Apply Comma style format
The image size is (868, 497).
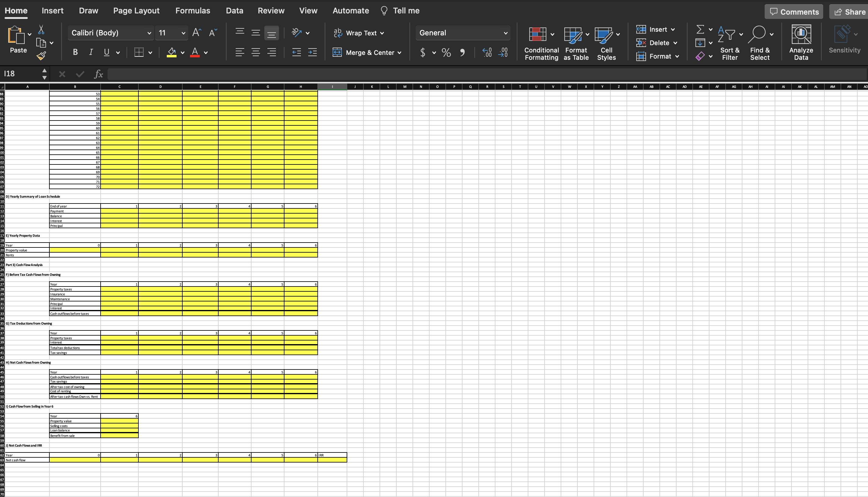click(x=463, y=52)
